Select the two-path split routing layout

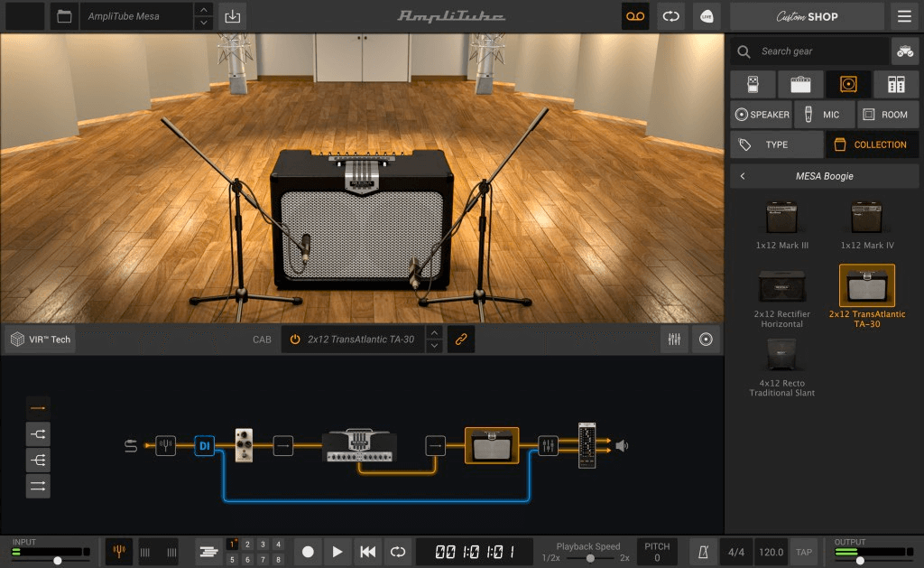click(x=38, y=434)
